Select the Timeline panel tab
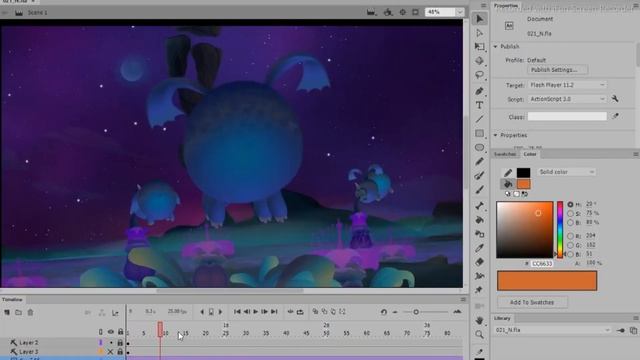This screenshot has width=640, height=360. [x=12, y=300]
